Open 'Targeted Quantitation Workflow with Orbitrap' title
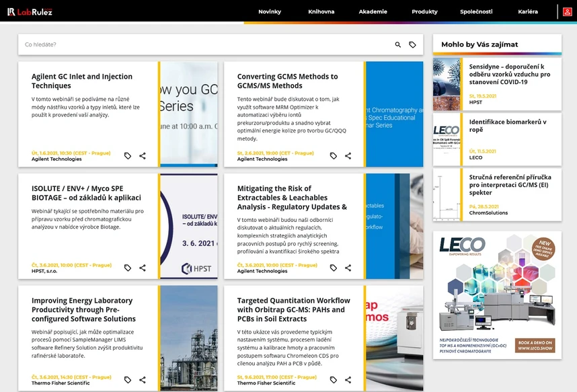Image resolution: width=577 pixels, height=392 pixels. pos(294,309)
